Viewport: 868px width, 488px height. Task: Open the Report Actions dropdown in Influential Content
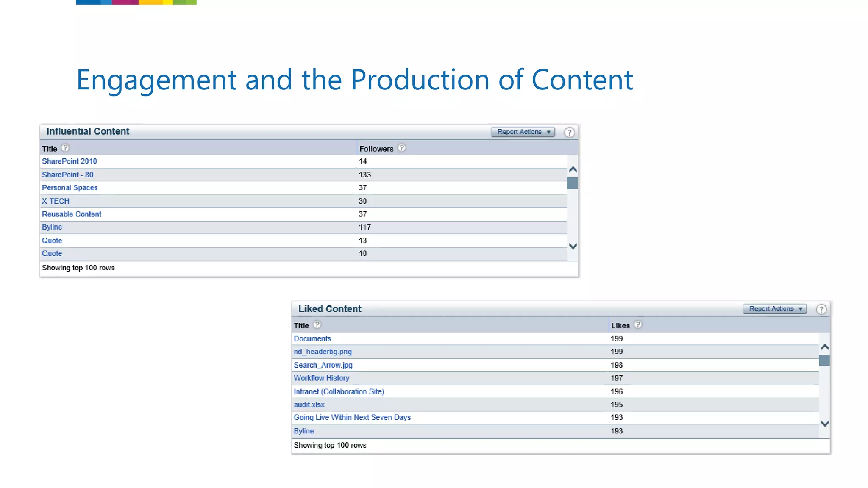pyautogui.click(x=523, y=132)
